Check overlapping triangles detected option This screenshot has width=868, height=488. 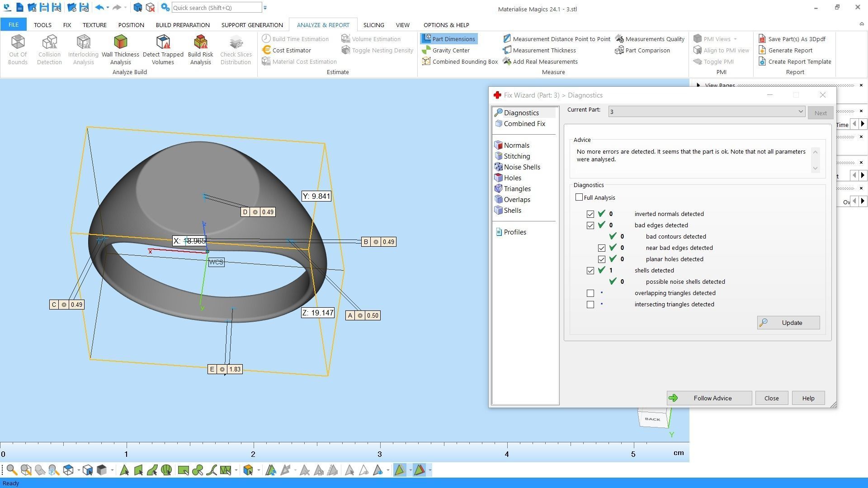point(590,293)
